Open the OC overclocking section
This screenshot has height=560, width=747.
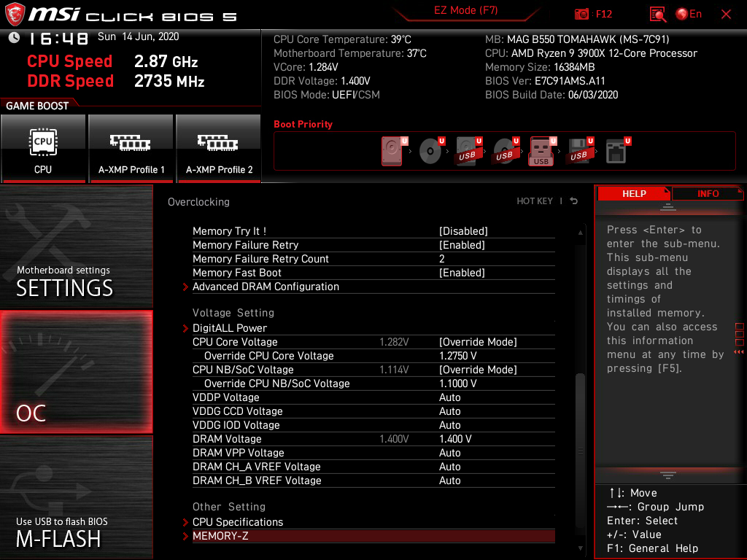76,373
